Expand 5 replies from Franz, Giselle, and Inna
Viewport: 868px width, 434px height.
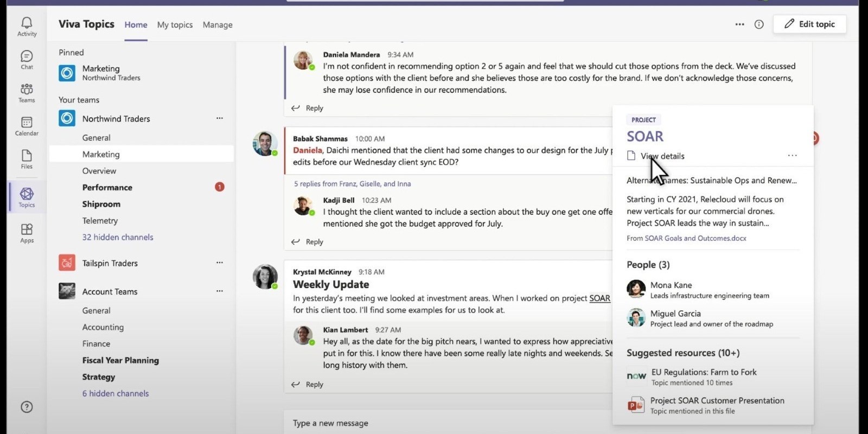click(x=353, y=184)
